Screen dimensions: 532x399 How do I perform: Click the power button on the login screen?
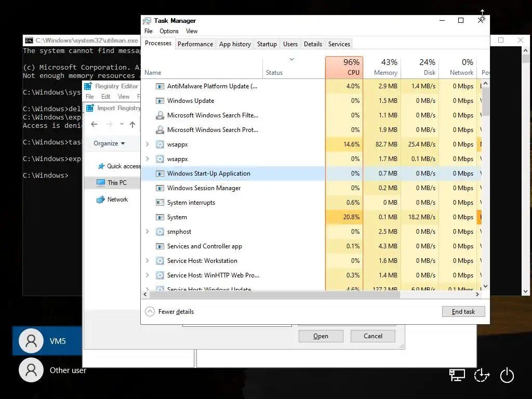coord(507,375)
